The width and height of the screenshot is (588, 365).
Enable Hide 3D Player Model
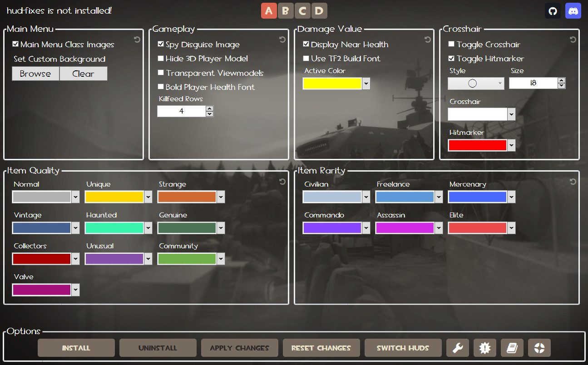click(161, 59)
